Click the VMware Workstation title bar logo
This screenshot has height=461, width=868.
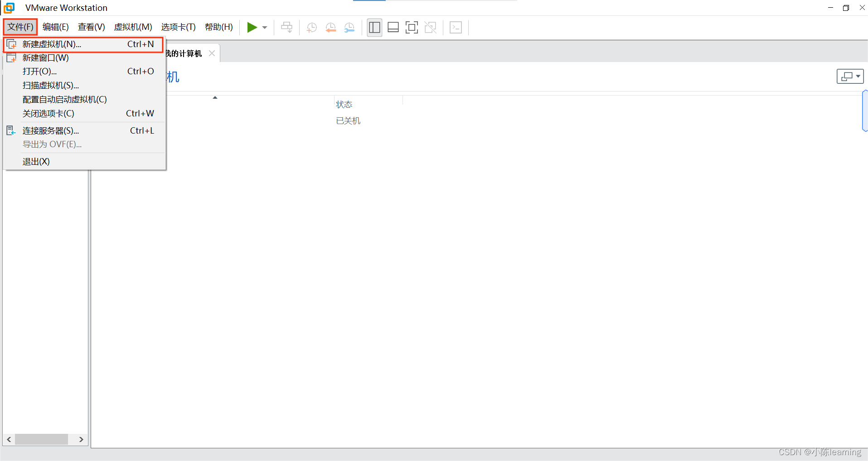(x=9, y=8)
